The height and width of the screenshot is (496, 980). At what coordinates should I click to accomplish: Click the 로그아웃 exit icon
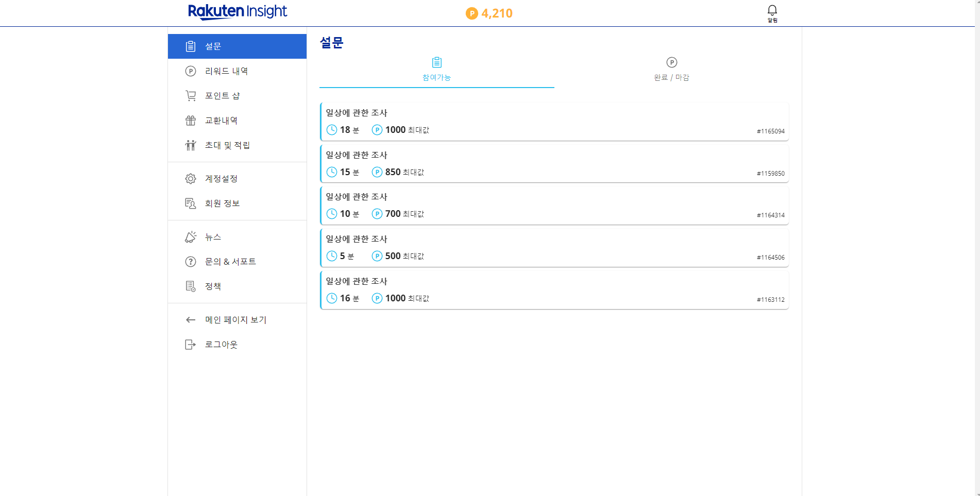(x=191, y=345)
